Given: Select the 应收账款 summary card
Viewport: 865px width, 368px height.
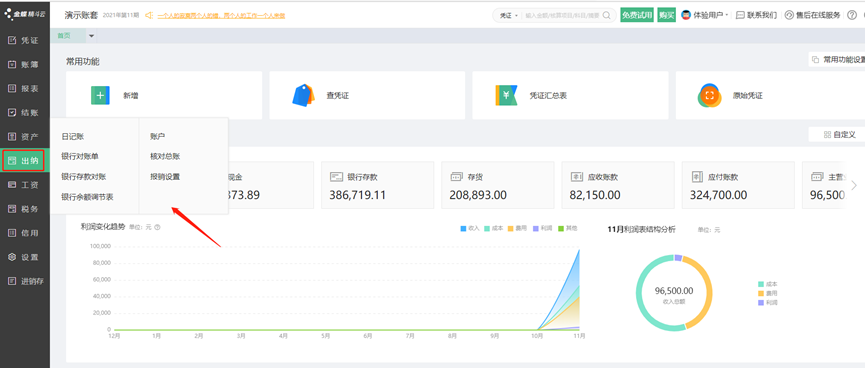Looking at the screenshot, I should click(618, 185).
